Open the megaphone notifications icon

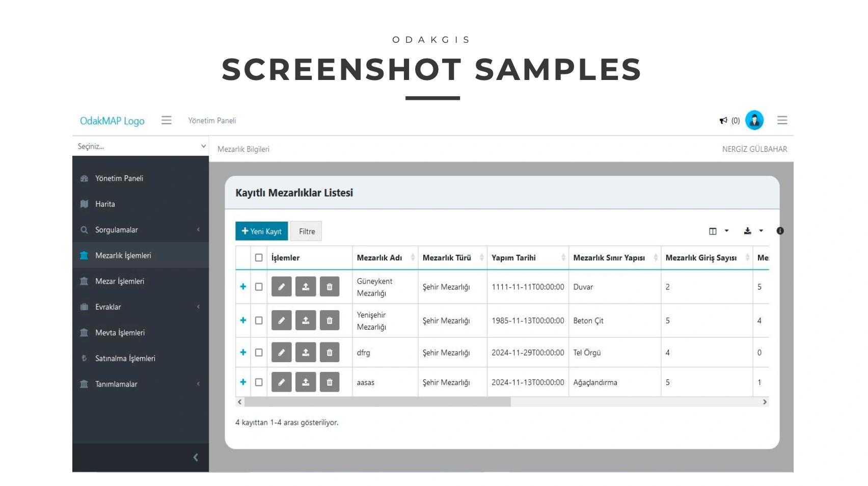pyautogui.click(x=723, y=121)
